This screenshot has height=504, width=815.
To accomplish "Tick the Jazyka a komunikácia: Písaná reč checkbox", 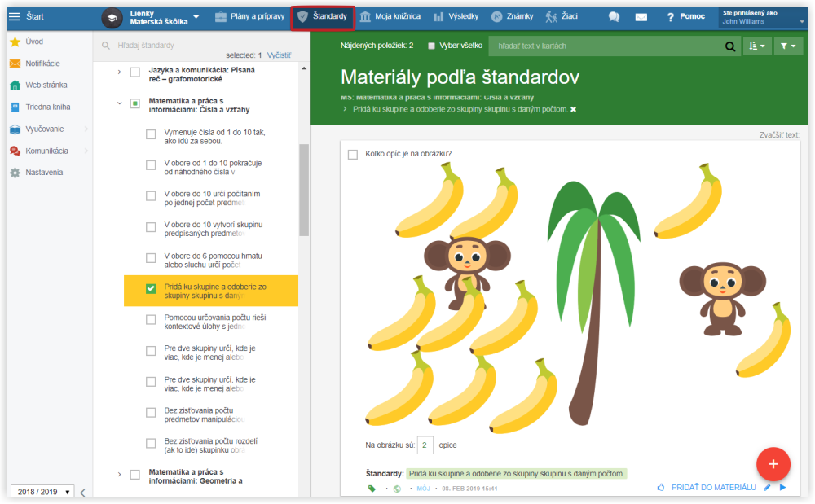I will (135, 72).
